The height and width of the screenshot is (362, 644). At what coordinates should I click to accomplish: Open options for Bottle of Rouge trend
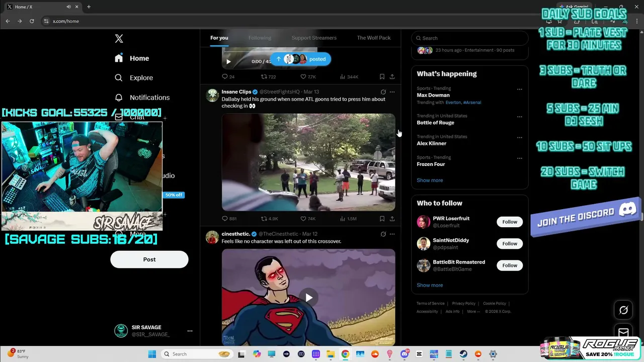pos(520,117)
